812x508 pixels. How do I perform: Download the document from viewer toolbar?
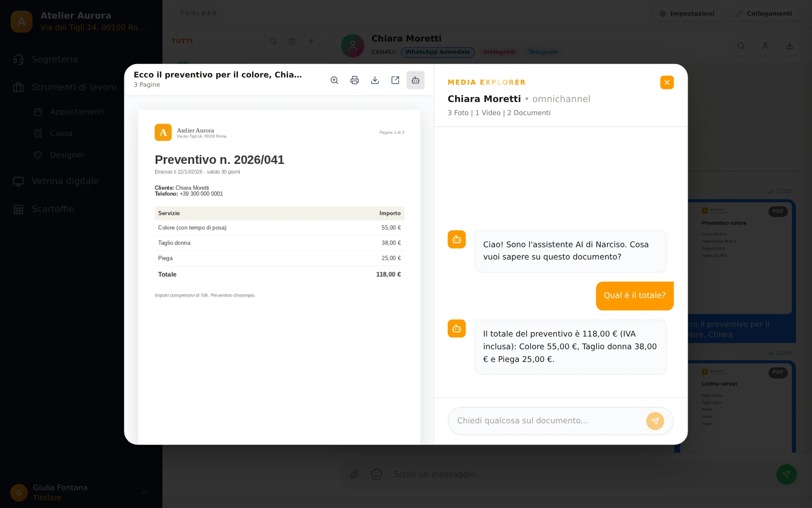click(375, 80)
